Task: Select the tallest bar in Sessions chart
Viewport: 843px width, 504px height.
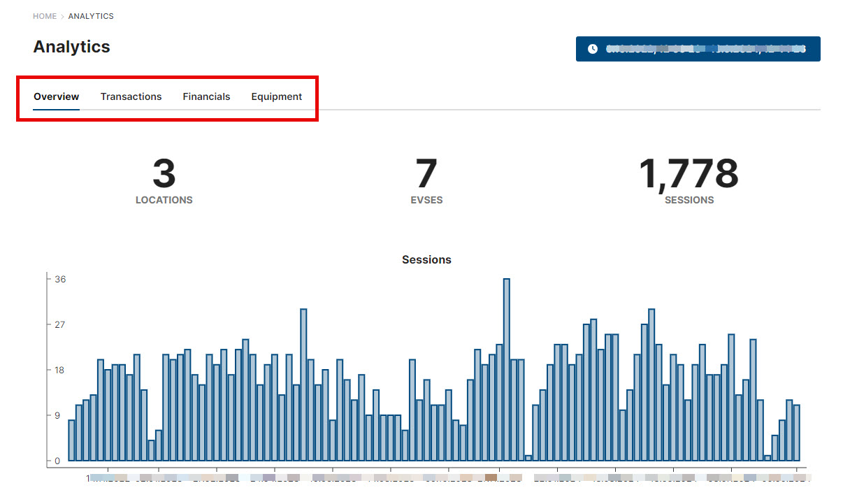Action: pos(507,370)
